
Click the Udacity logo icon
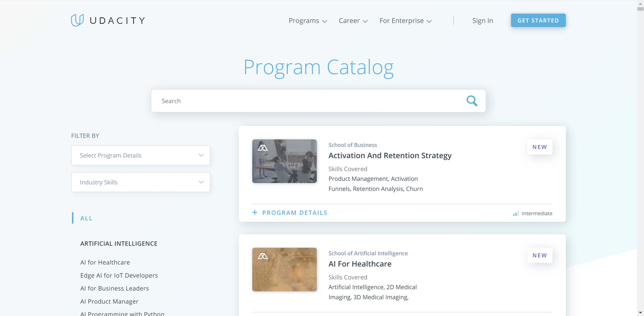pos(76,20)
